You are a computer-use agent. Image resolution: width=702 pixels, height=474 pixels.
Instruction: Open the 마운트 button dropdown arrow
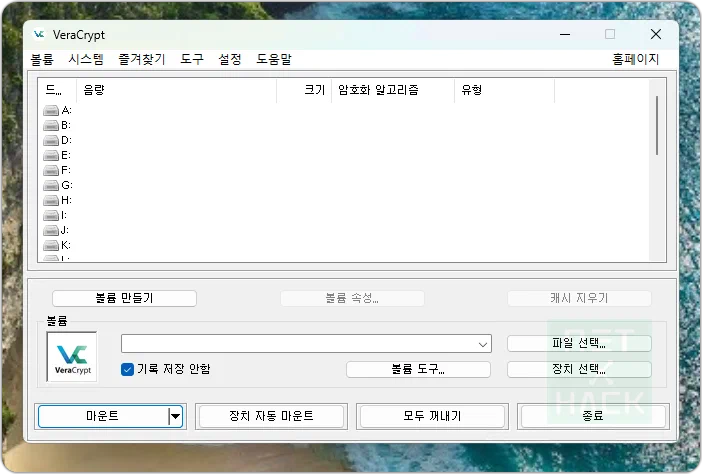pyautogui.click(x=176, y=417)
